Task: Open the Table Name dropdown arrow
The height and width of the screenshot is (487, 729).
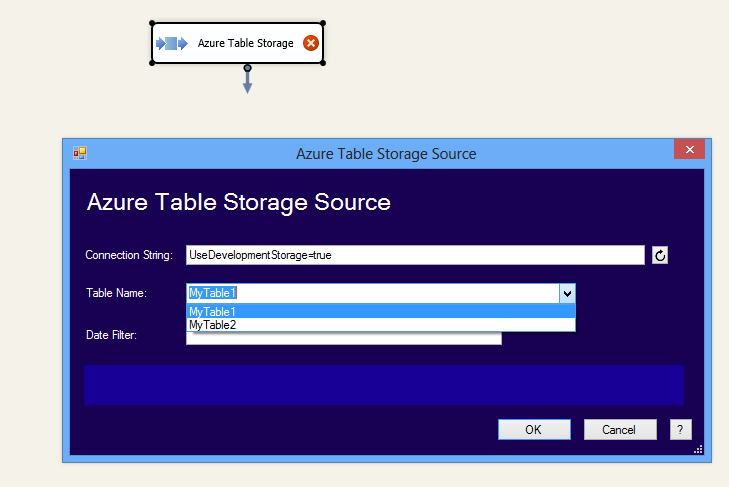Action: coord(567,294)
